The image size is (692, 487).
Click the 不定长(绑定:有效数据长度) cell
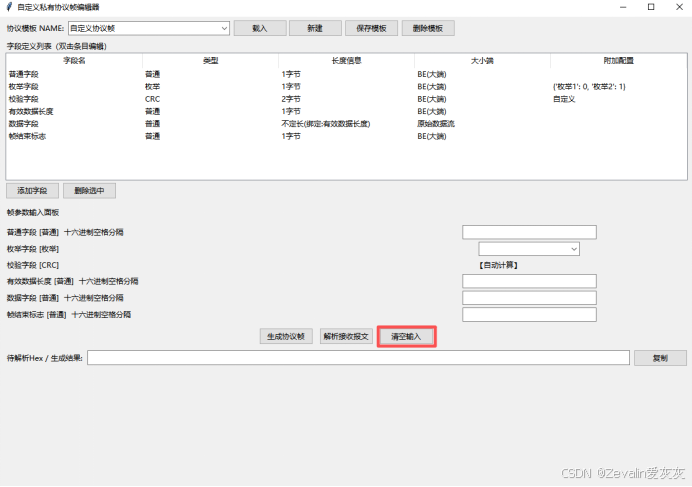326,124
